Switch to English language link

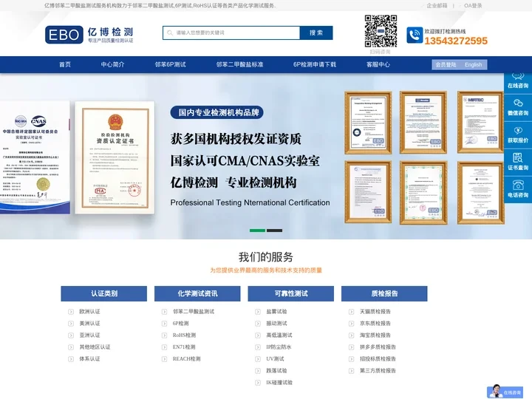click(474, 64)
